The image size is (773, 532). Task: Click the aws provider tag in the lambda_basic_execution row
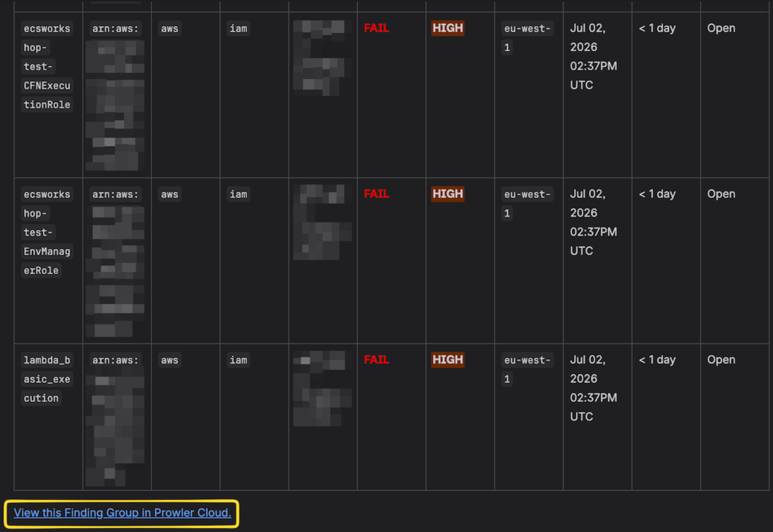(x=170, y=360)
